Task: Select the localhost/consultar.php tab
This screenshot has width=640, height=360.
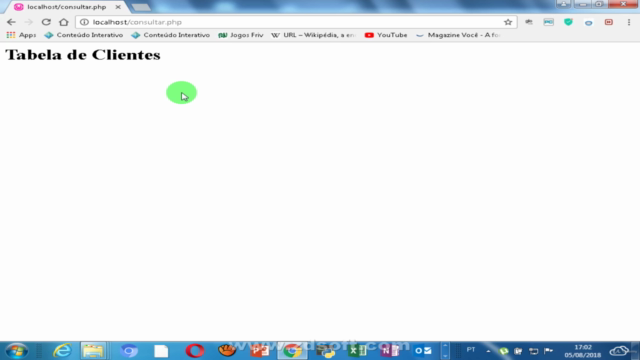Action: (x=67, y=7)
